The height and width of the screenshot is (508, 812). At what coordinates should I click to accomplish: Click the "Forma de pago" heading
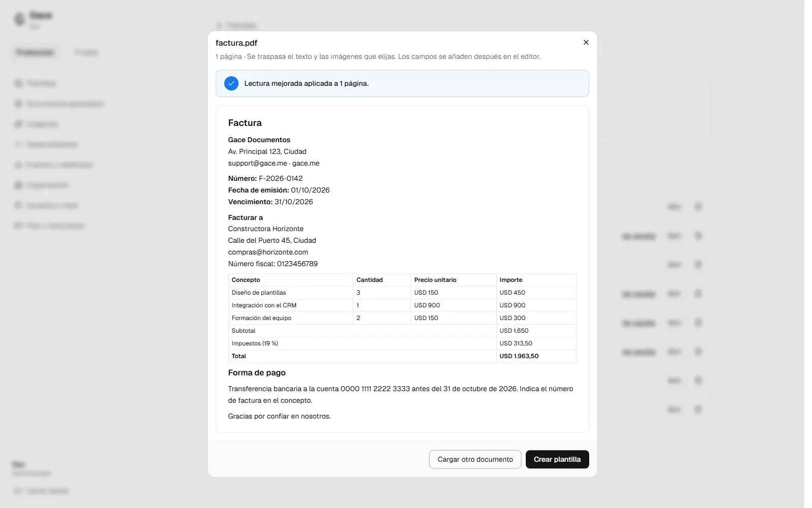(257, 373)
